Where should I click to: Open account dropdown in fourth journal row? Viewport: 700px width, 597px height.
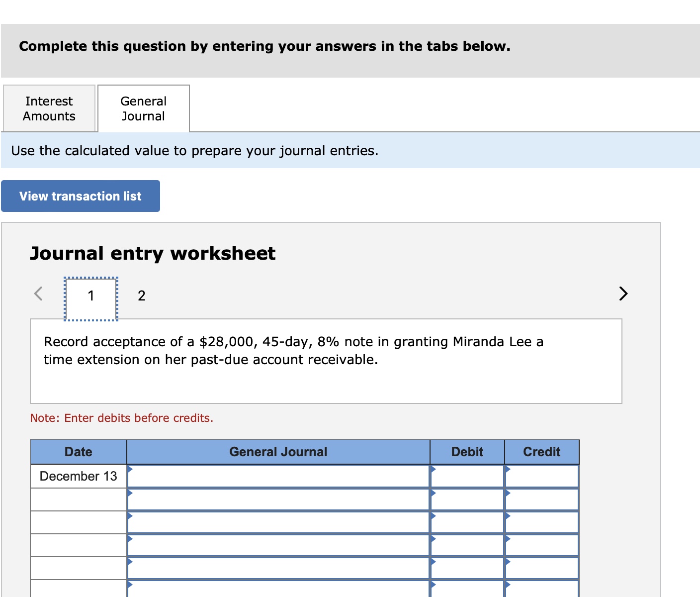click(278, 545)
